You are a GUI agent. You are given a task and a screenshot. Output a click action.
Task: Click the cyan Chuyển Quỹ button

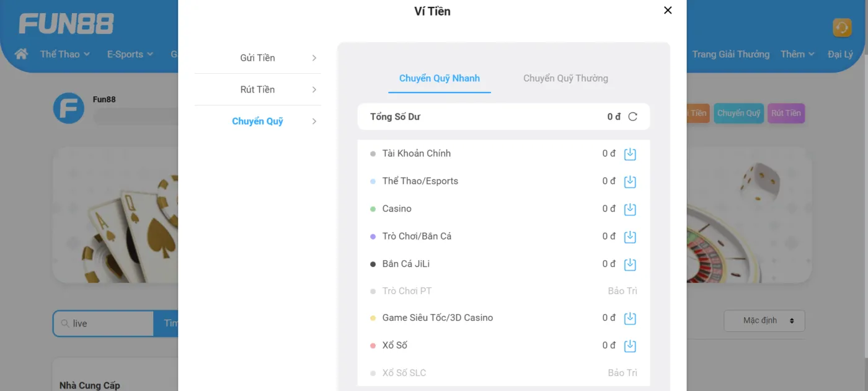click(x=738, y=114)
